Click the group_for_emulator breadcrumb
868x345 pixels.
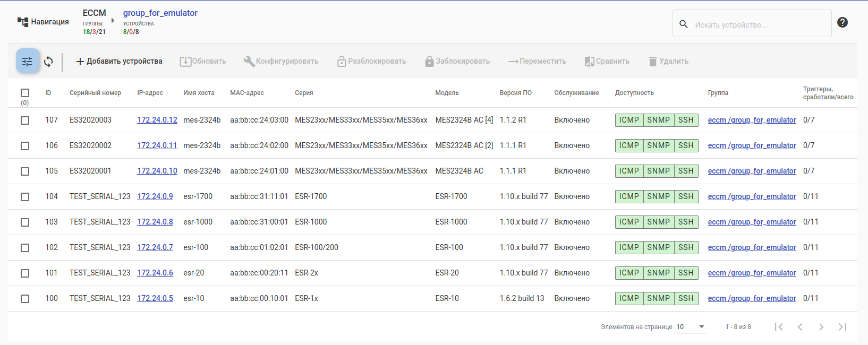pyautogui.click(x=160, y=13)
